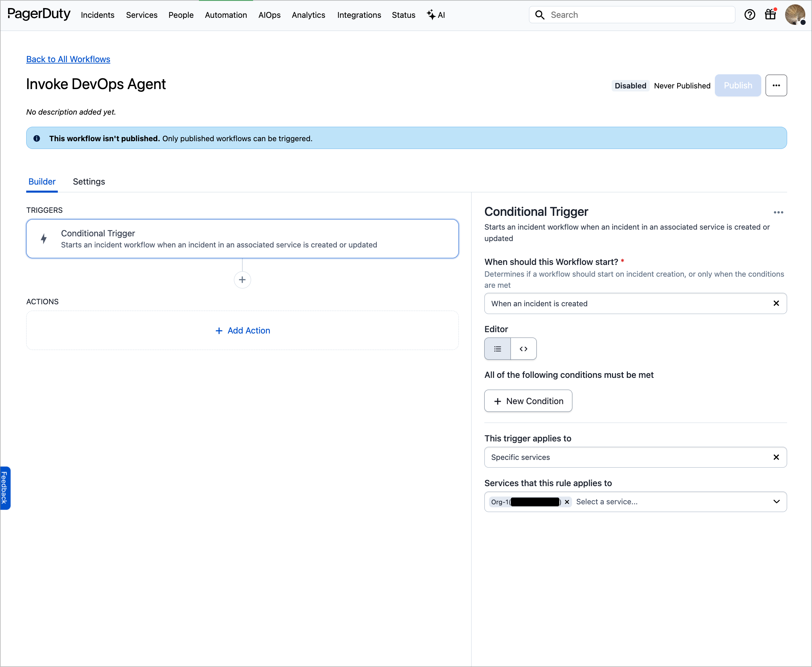Switch editor to code view mode
This screenshot has width=812, height=667.
pos(523,349)
